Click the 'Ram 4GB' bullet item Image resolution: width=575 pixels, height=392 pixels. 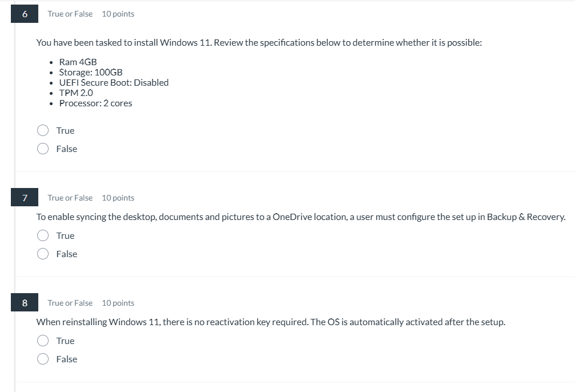[78, 62]
